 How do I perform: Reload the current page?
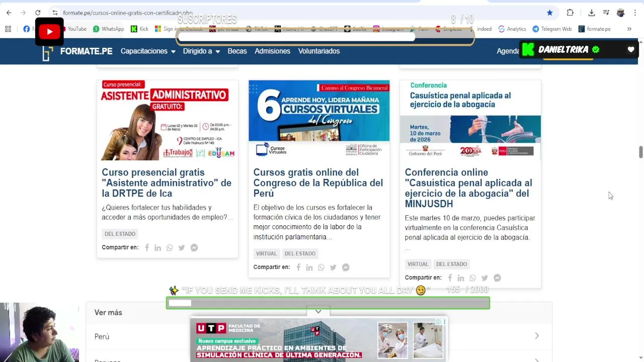38,13
